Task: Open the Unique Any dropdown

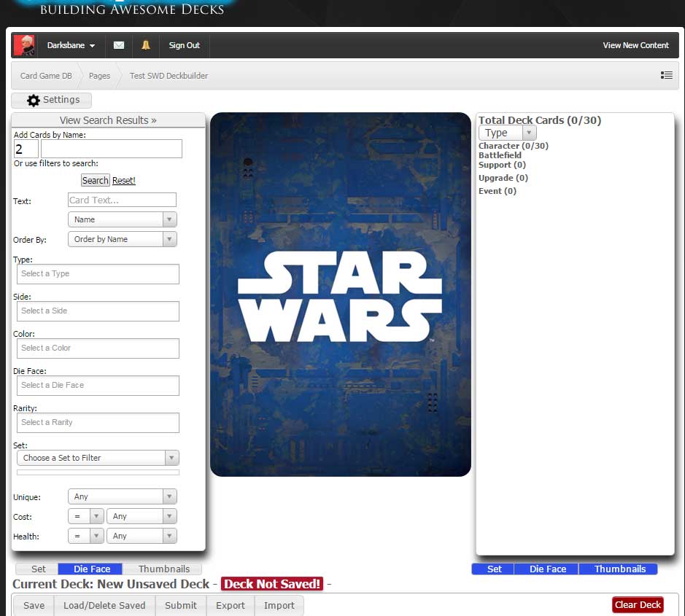Action: tap(123, 496)
